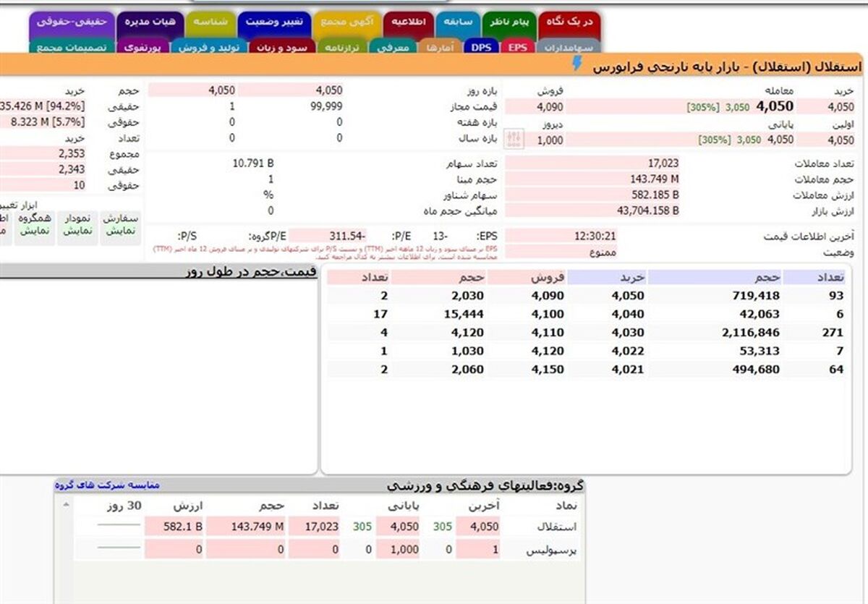
Task: Click the buy price 4,021 in order book
Action: pyautogui.click(x=628, y=370)
